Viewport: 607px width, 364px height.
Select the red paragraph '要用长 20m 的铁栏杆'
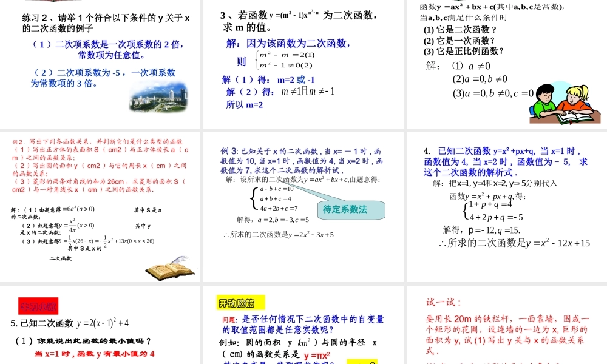pyautogui.click(x=507, y=335)
